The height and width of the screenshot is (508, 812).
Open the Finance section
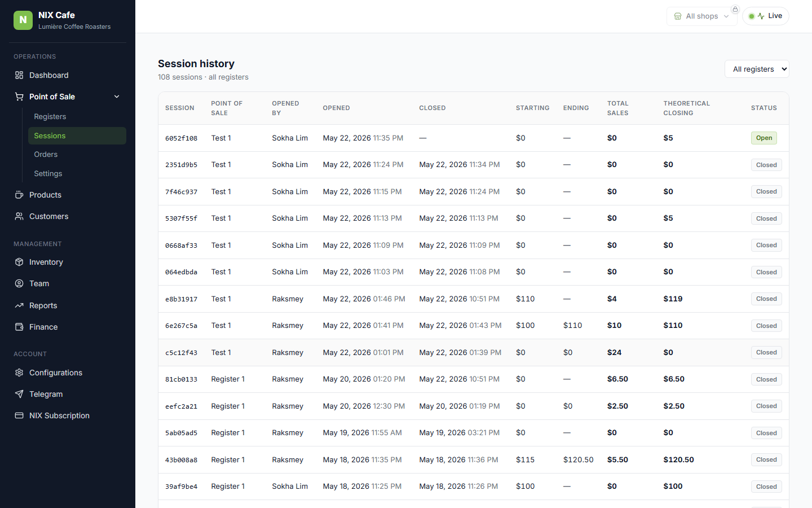[68, 327]
